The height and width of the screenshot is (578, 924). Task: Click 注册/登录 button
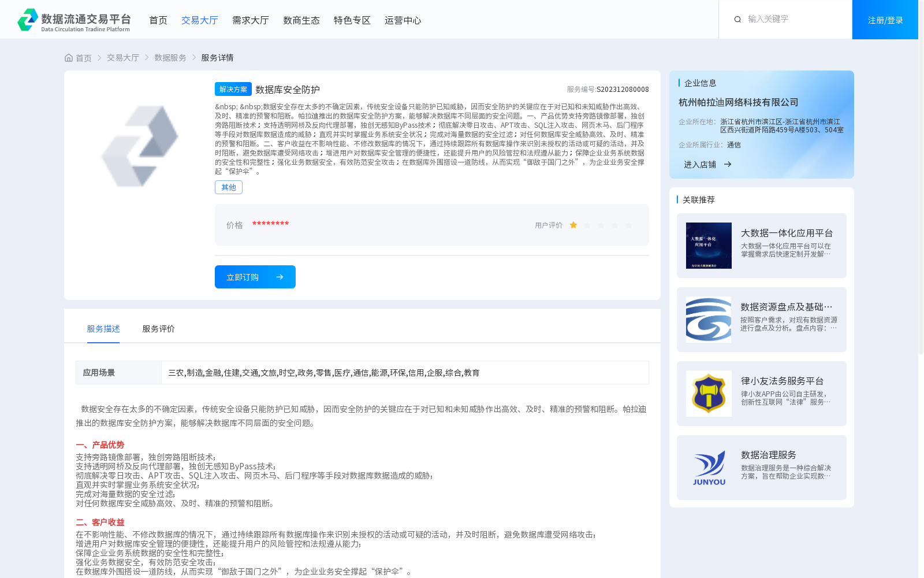[885, 20]
